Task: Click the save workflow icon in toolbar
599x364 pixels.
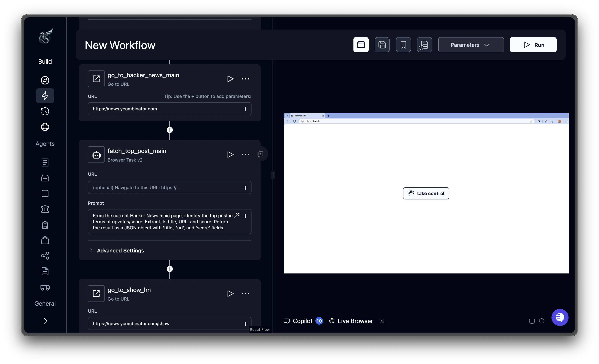Action: point(382,45)
